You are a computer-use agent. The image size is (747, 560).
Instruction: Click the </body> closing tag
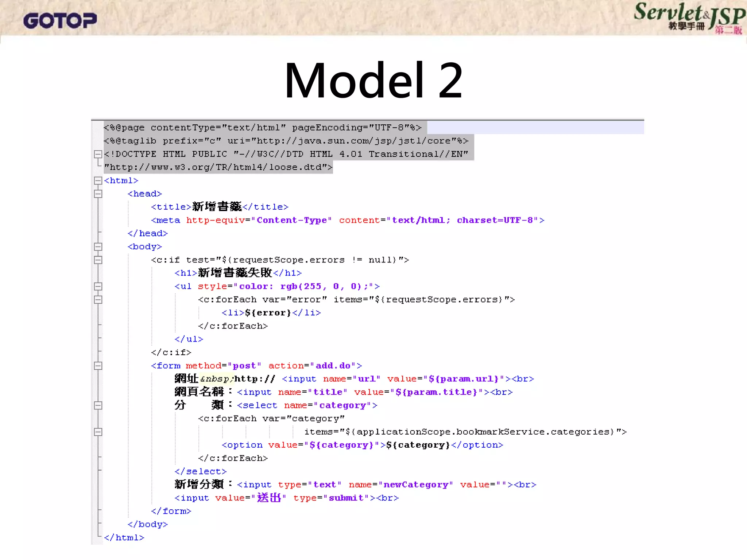point(148,524)
